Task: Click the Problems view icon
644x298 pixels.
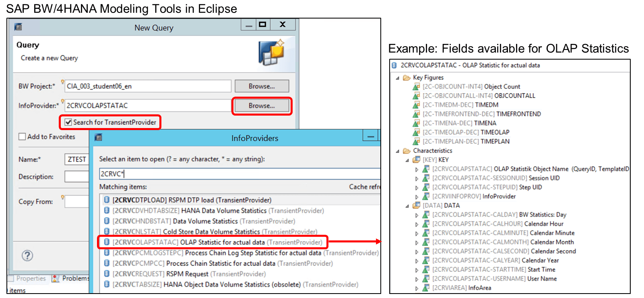Action: pyautogui.click(x=56, y=278)
